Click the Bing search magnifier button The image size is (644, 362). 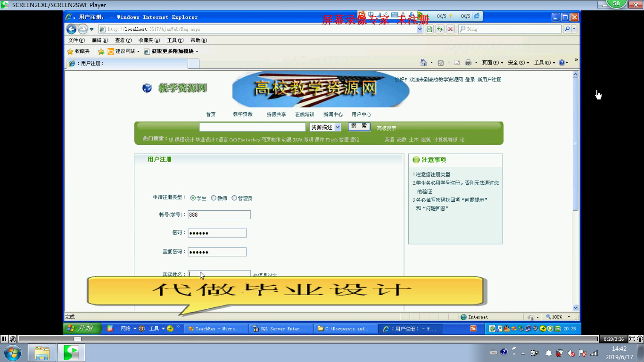[567, 29]
